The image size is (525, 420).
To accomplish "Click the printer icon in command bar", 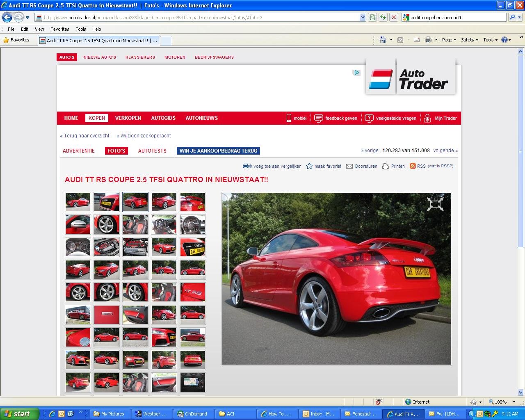I will click(428, 40).
